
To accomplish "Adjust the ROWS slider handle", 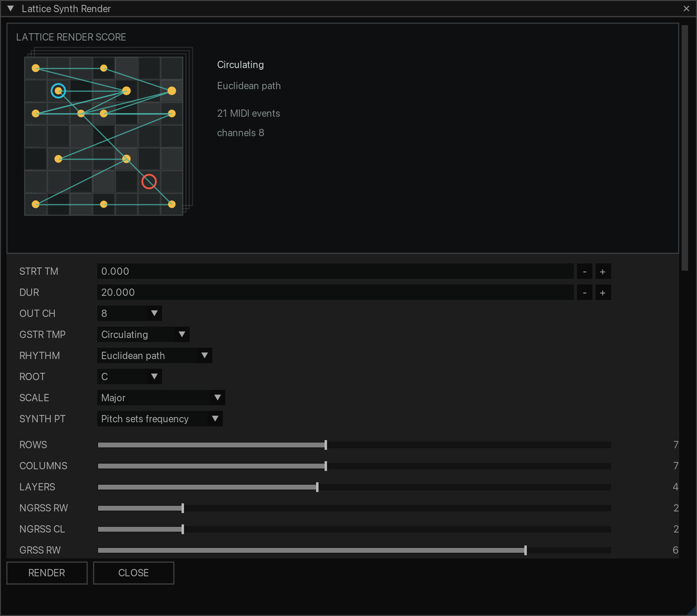I will tap(326, 445).
